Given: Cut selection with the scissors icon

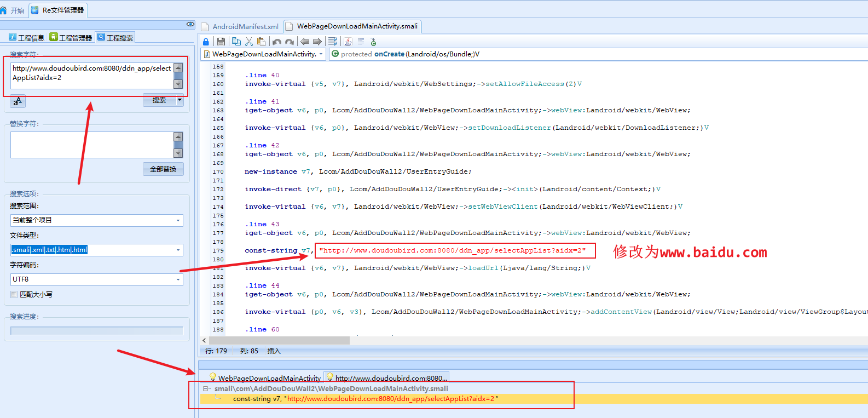Looking at the screenshot, I should (249, 42).
